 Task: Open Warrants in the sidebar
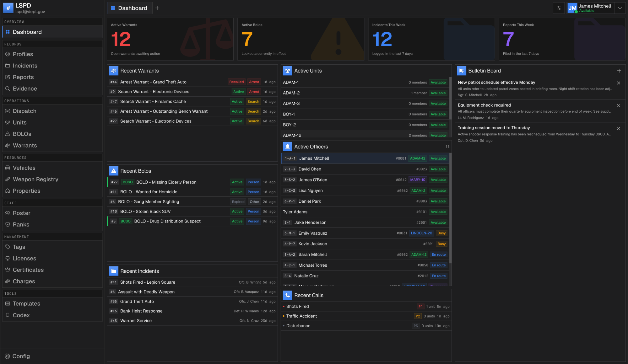(52, 146)
